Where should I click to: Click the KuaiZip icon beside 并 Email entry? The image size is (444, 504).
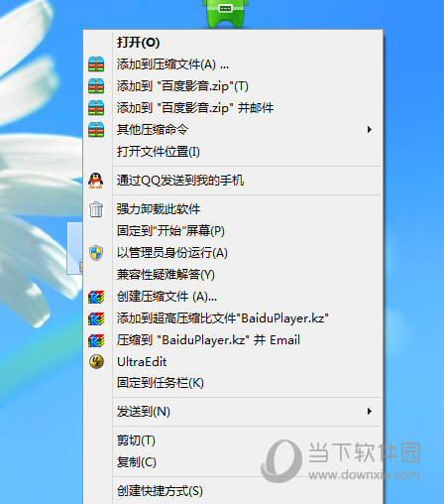pyautogui.click(x=96, y=340)
